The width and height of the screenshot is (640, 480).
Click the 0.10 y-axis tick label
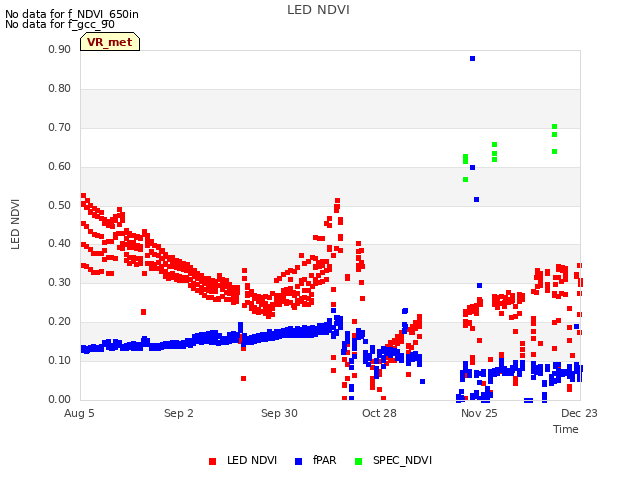point(60,360)
